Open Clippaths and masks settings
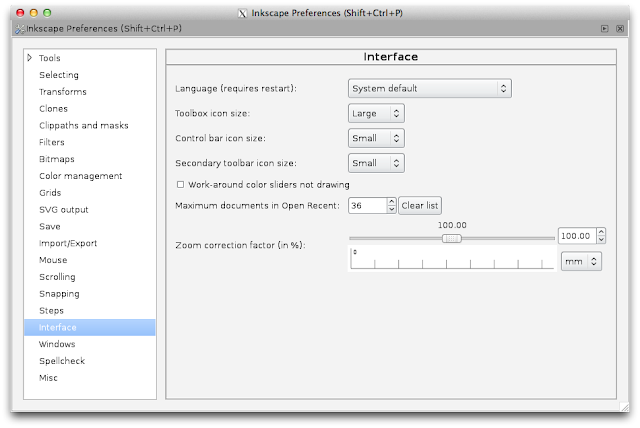Screen dimensions: 640x428 click(84, 125)
